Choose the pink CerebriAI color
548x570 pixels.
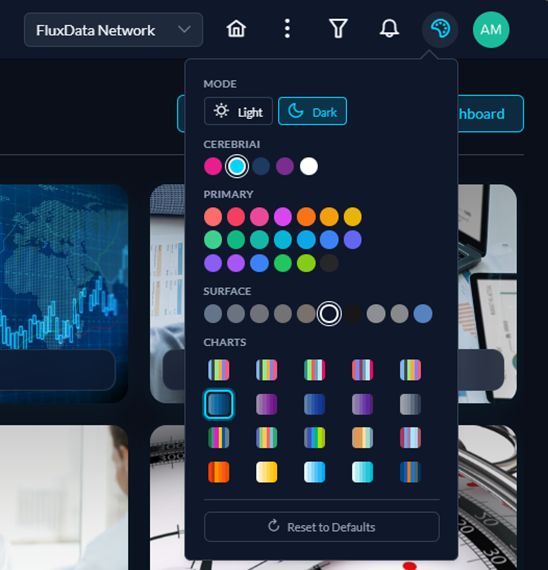213,166
